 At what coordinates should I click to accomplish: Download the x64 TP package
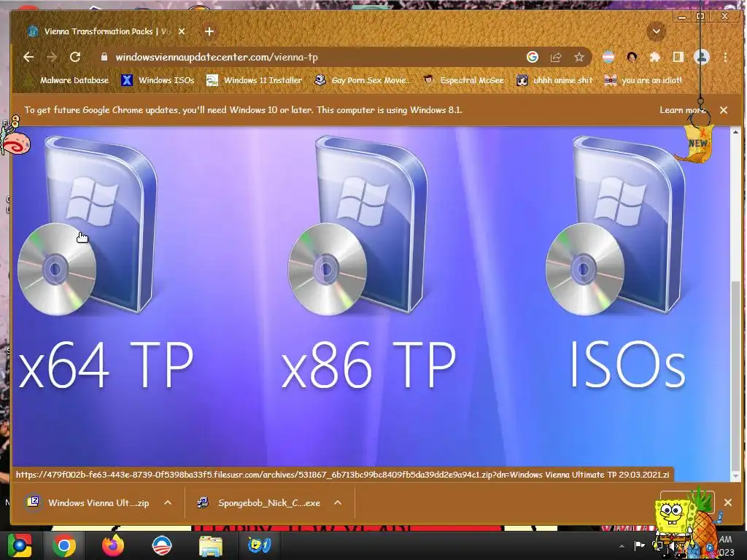coord(88,225)
